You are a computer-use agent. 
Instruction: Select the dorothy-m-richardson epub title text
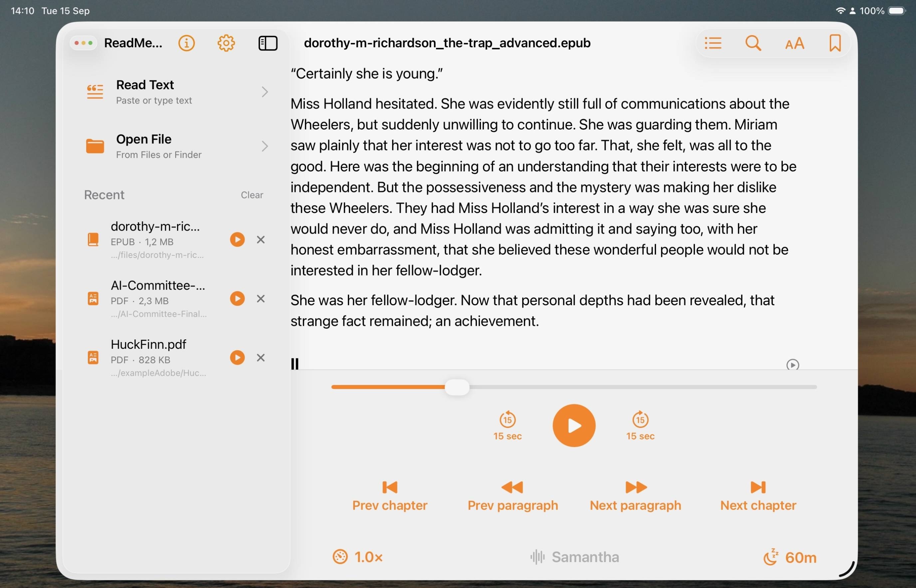[447, 43]
